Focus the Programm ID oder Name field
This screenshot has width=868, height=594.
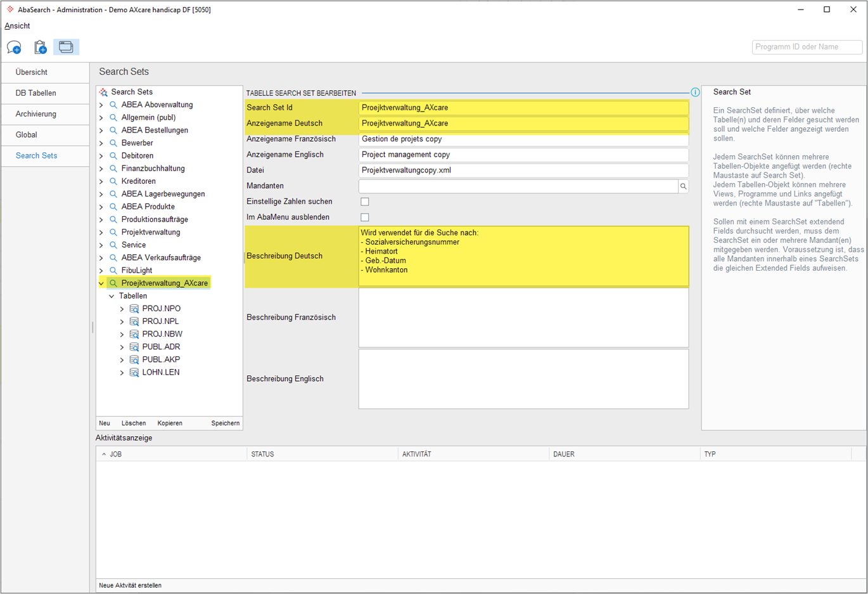point(807,47)
